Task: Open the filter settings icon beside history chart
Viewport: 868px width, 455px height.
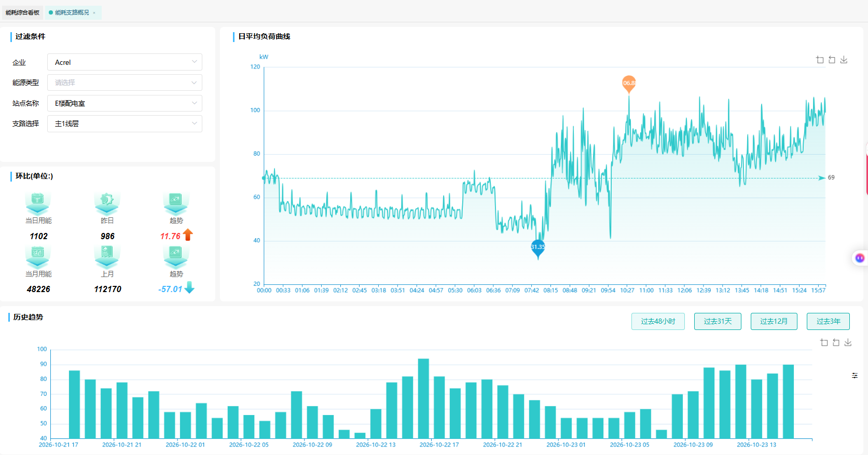Action: pos(855,375)
